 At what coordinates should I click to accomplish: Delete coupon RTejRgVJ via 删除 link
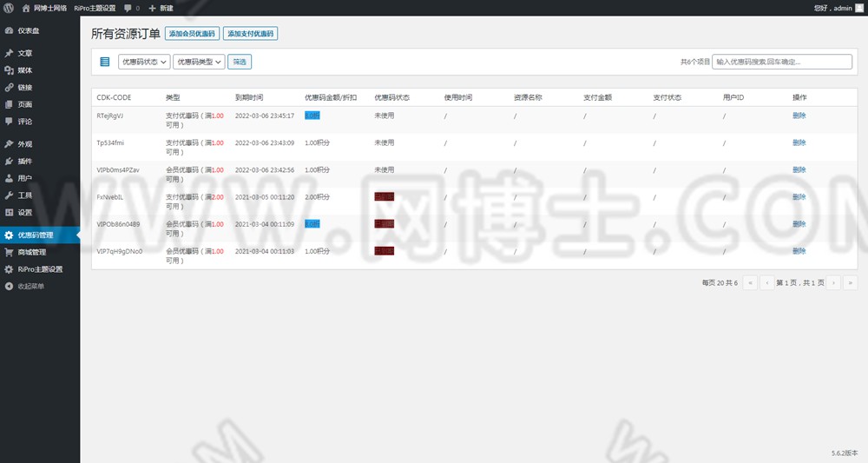799,116
